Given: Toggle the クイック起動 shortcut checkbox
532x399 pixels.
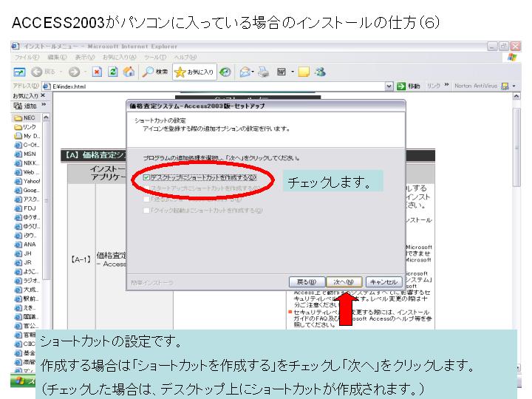Looking at the screenshot, I should coord(146,211).
